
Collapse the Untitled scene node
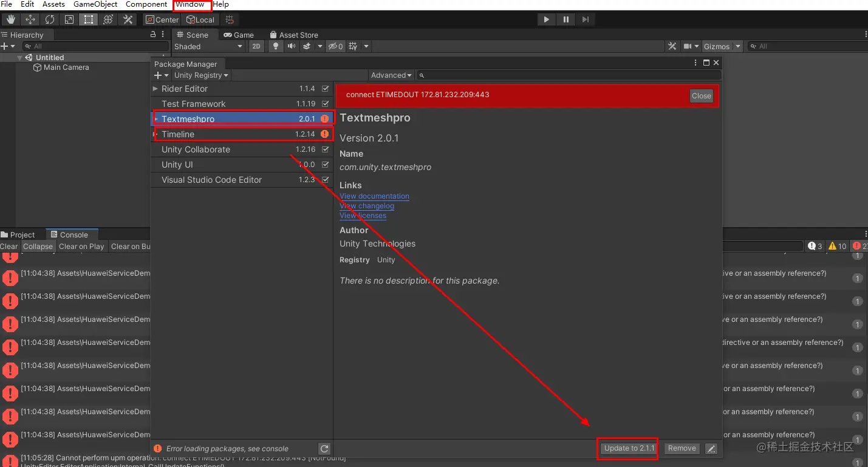[20, 58]
